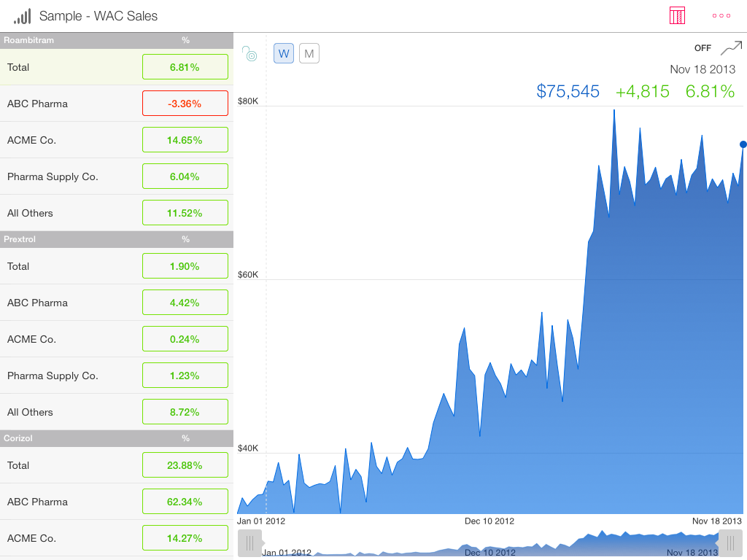This screenshot has height=560, width=747.
Task: Click the blue data point marker
Action: tap(743, 144)
